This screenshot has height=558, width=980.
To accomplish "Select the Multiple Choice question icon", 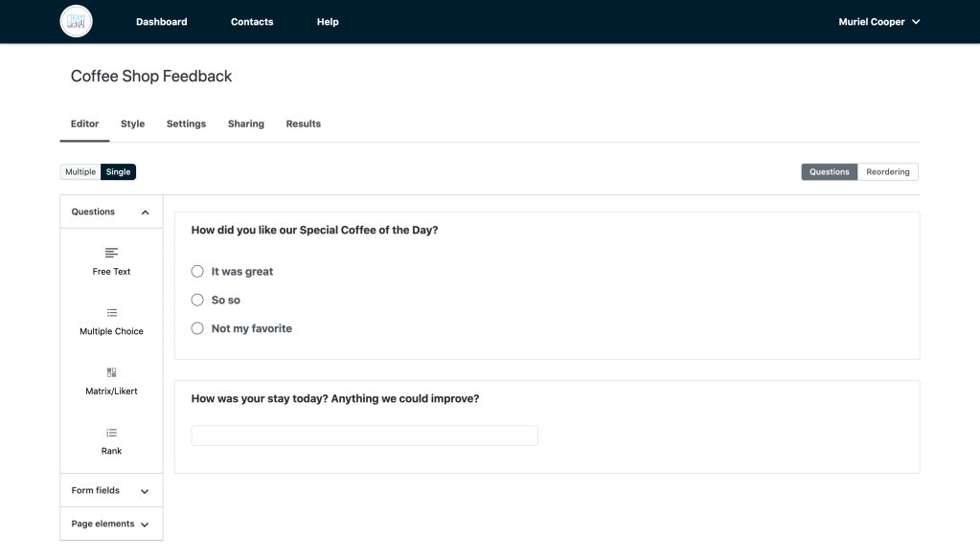I will pyautogui.click(x=111, y=313).
